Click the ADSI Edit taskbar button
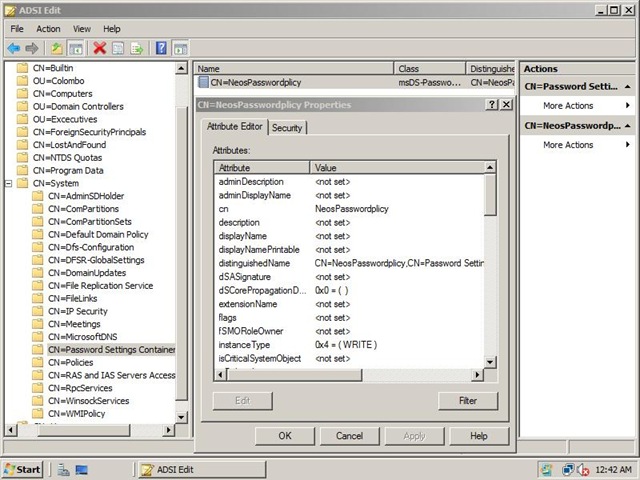The image size is (640, 480). click(x=202, y=470)
